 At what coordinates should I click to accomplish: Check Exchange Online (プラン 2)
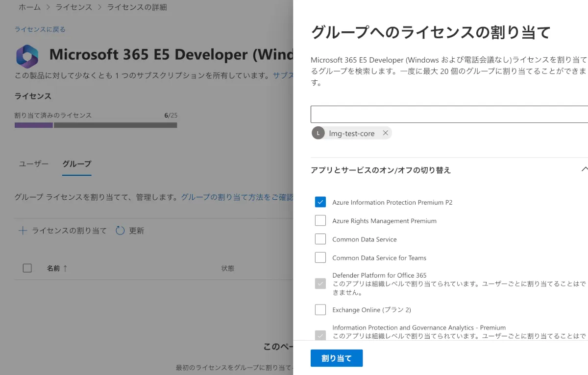pos(320,309)
